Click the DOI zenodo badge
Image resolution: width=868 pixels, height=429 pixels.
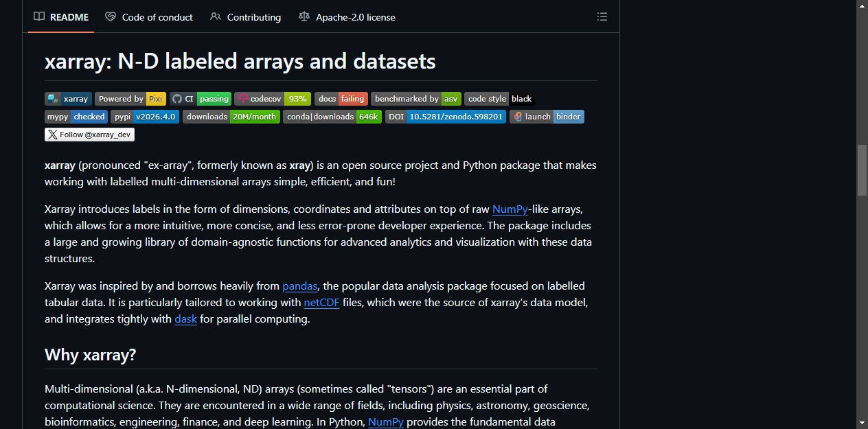coord(446,117)
